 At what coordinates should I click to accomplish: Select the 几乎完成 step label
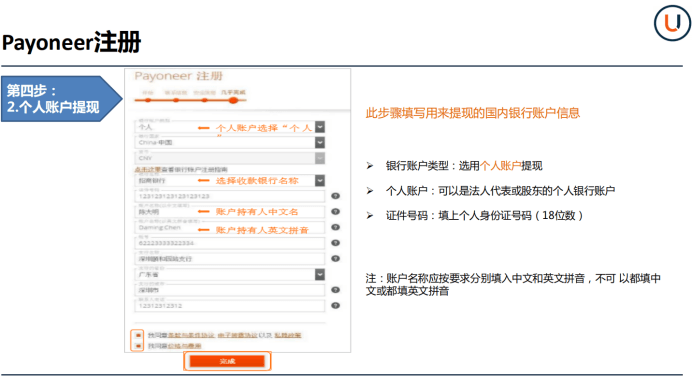pos(233,92)
